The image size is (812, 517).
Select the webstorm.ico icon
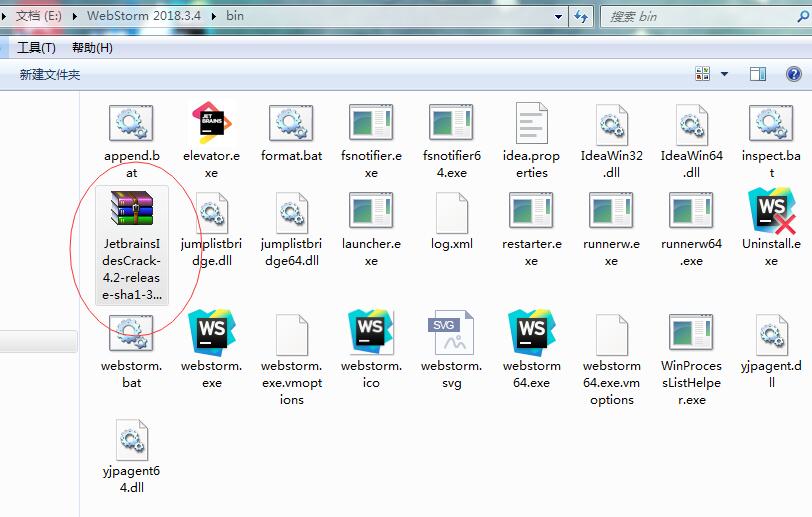pyautogui.click(x=371, y=332)
